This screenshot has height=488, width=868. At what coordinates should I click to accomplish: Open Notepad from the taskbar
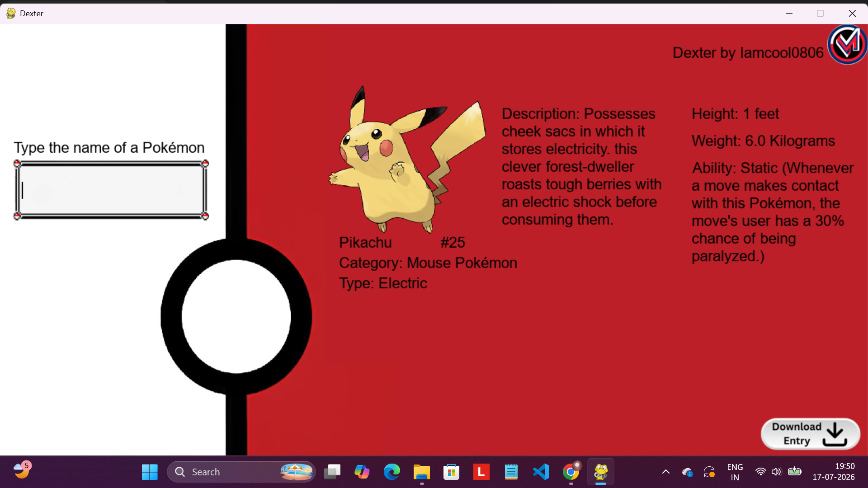511,472
